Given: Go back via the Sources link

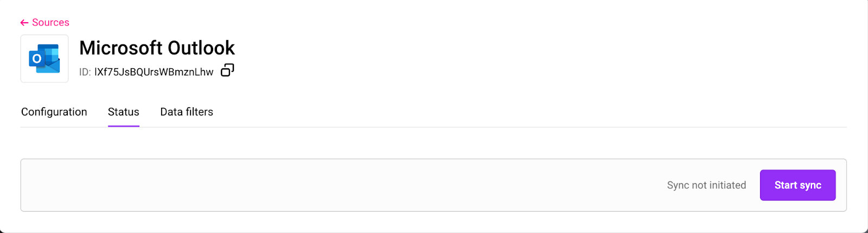Looking at the screenshot, I should point(50,23).
